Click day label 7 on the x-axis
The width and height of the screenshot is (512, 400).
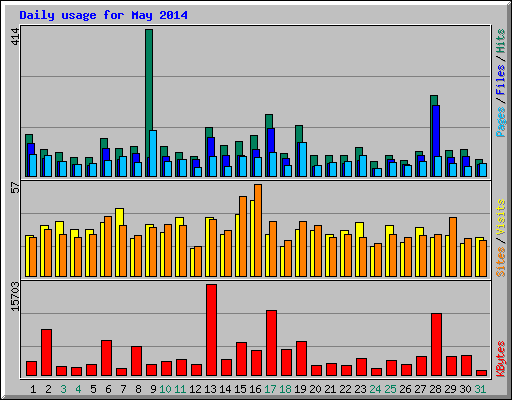point(123,389)
